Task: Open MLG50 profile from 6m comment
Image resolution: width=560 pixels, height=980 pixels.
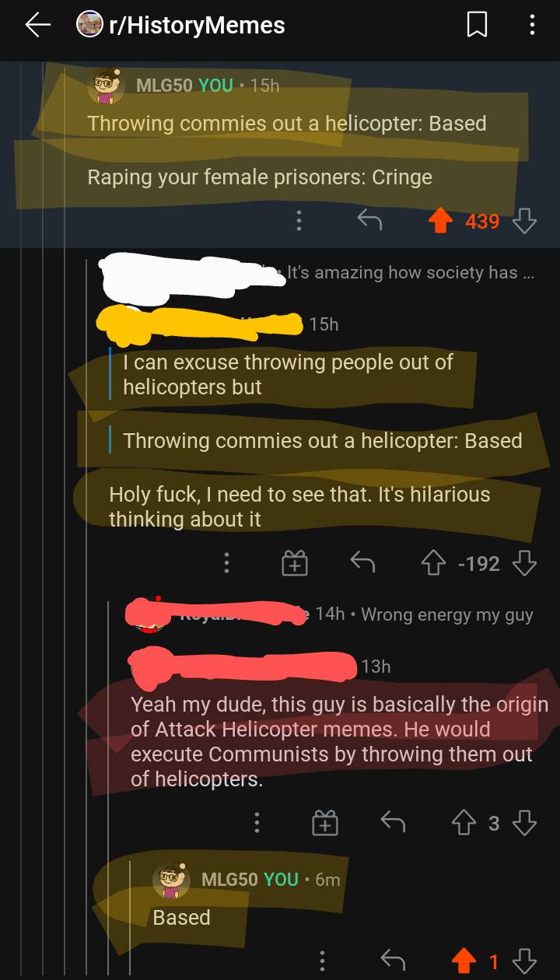Action: point(229,879)
